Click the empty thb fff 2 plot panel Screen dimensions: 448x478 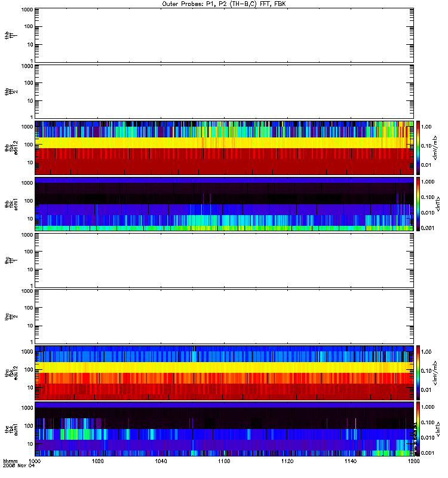224,92
